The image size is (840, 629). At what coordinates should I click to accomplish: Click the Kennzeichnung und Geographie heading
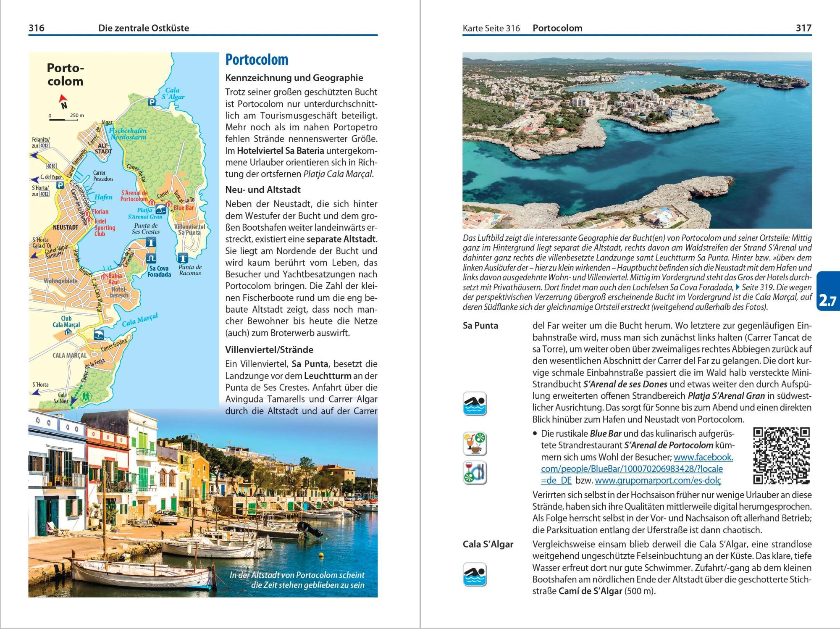click(294, 78)
